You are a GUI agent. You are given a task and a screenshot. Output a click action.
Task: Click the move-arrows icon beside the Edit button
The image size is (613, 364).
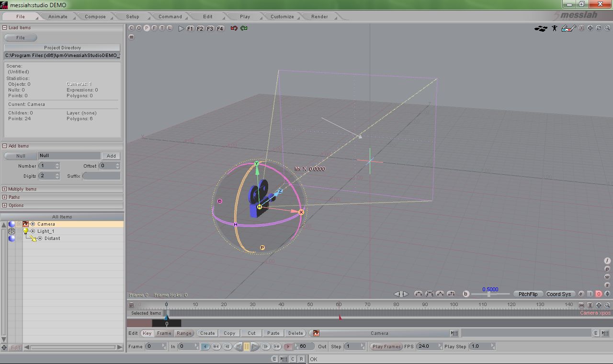click(x=4, y=348)
